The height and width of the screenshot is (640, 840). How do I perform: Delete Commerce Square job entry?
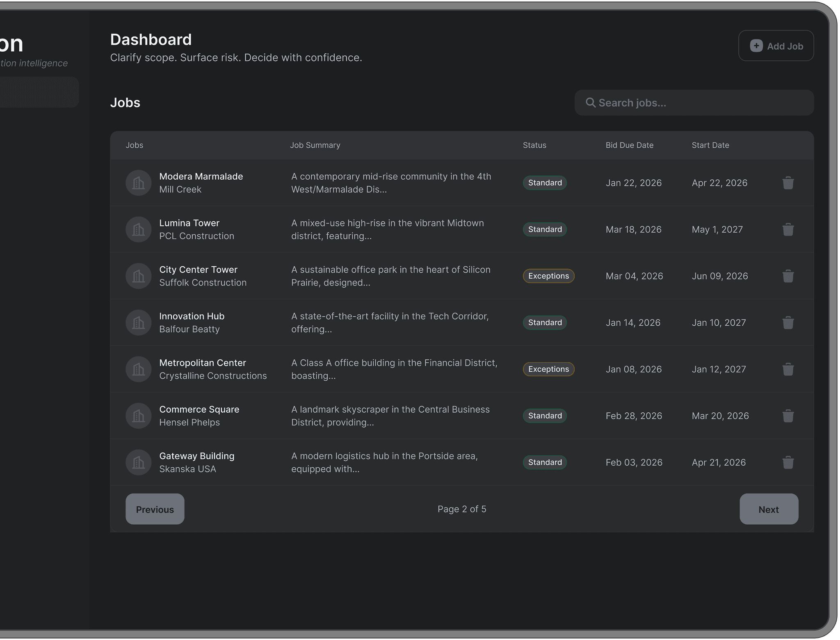(788, 416)
